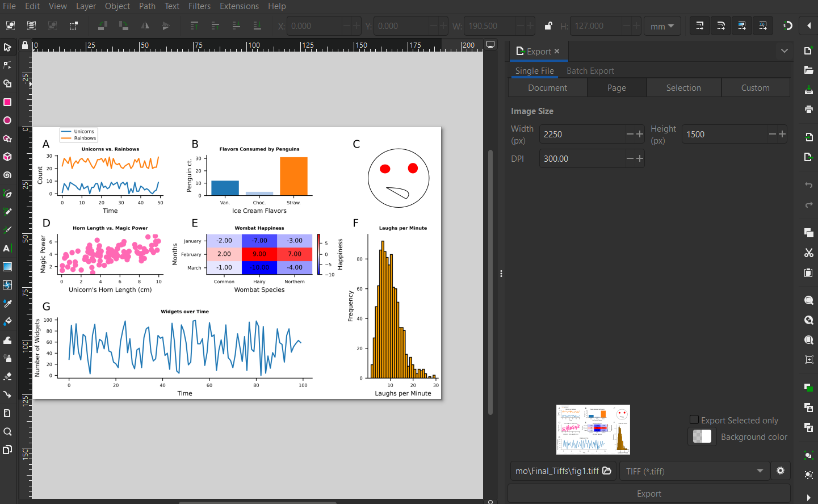Select the Custom export mode
The height and width of the screenshot is (504, 818).
pos(755,87)
